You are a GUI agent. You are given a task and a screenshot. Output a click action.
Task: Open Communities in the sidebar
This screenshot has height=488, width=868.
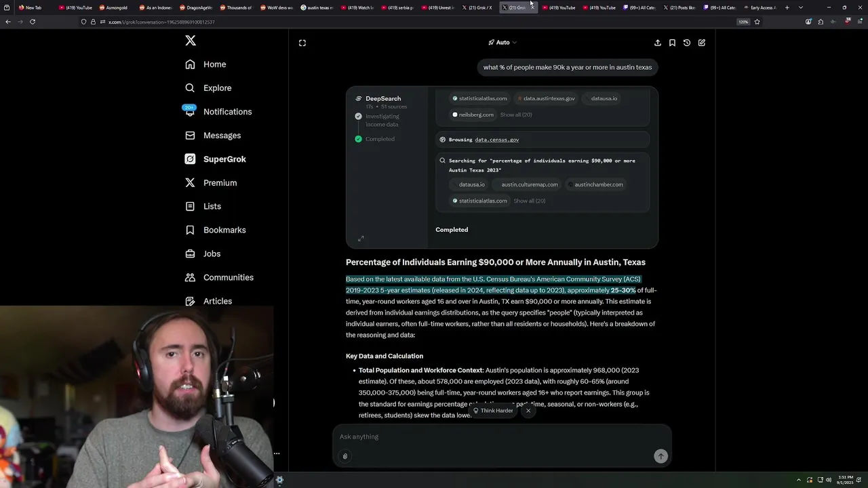tap(219, 277)
